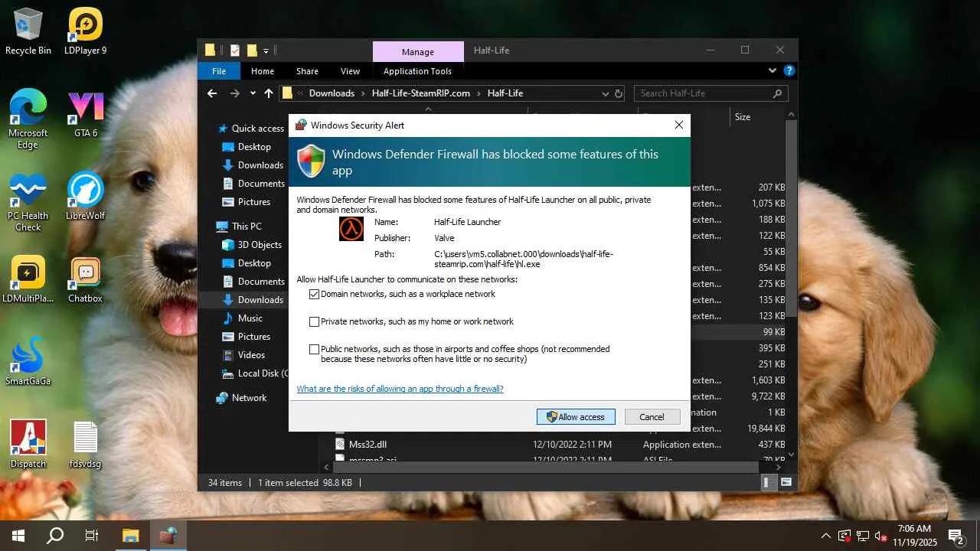
Task: Click Downloads in the address breadcrumb
Action: click(x=332, y=93)
